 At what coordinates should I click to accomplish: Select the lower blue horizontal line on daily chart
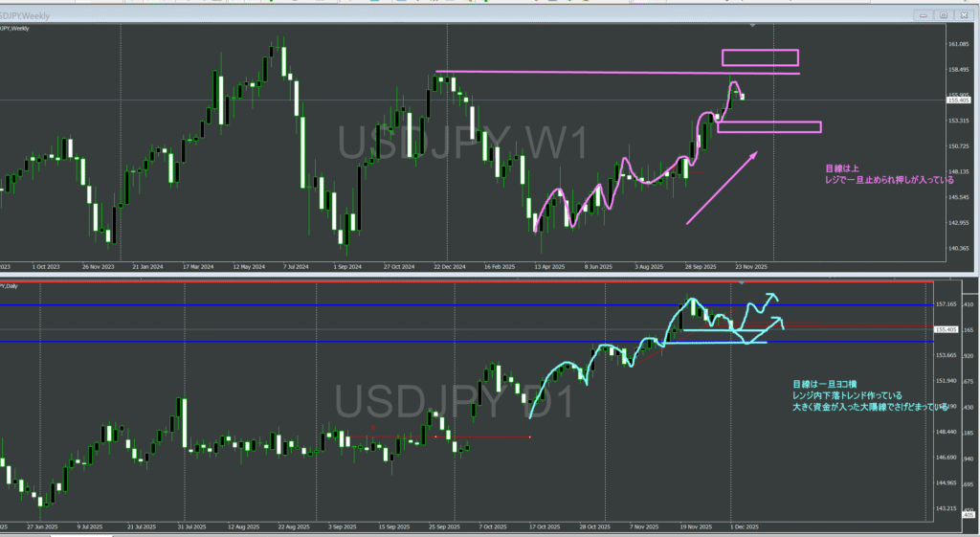click(x=287, y=342)
